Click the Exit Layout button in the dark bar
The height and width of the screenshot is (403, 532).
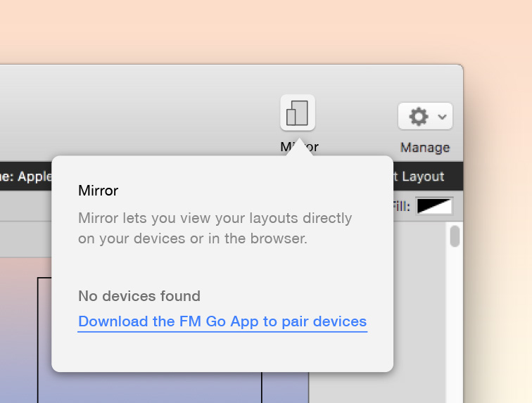(x=419, y=177)
